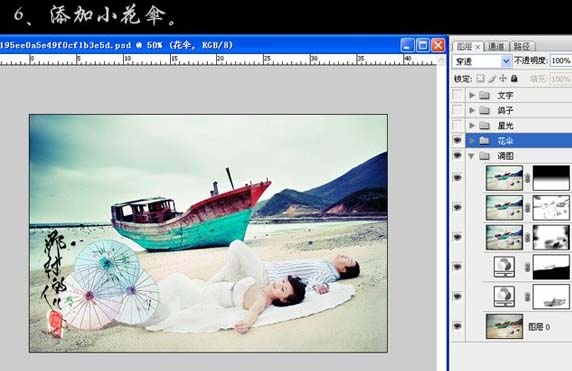Click the folder icon of 花伞 group

pyautogui.click(x=484, y=140)
